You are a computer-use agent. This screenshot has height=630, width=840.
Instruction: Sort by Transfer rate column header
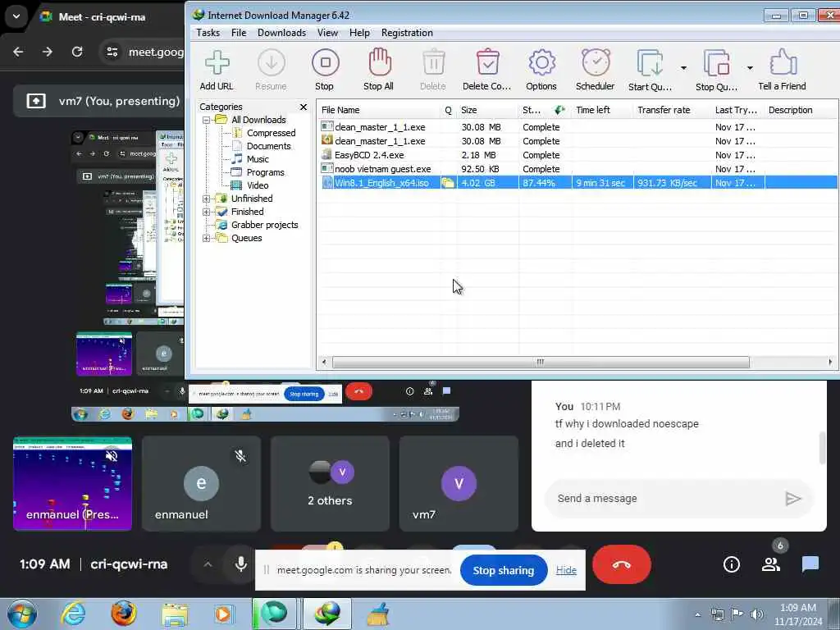pyautogui.click(x=673, y=110)
